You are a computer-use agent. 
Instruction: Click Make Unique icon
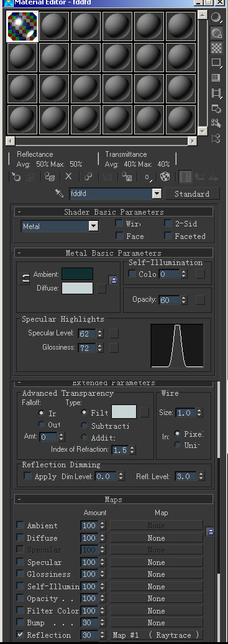coord(107,177)
